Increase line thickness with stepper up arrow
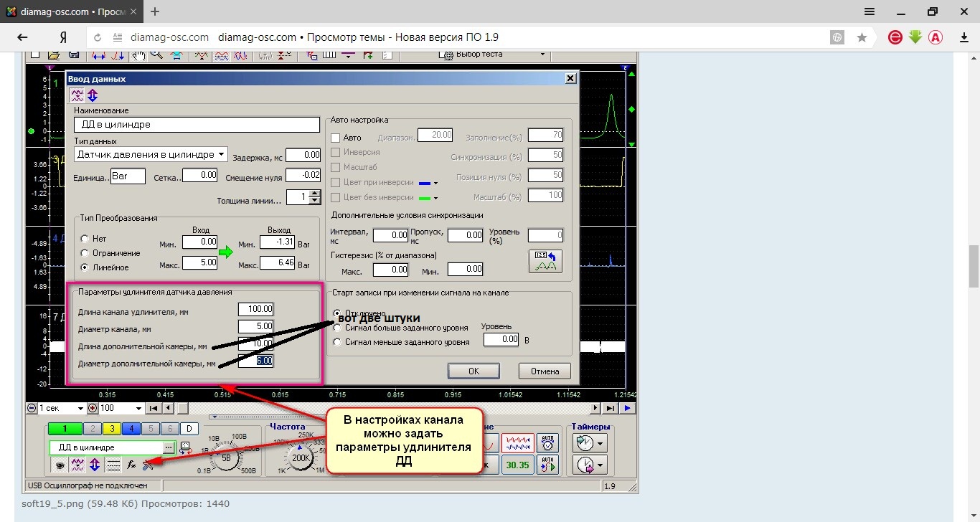Image resolution: width=980 pixels, height=522 pixels. pyautogui.click(x=314, y=193)
